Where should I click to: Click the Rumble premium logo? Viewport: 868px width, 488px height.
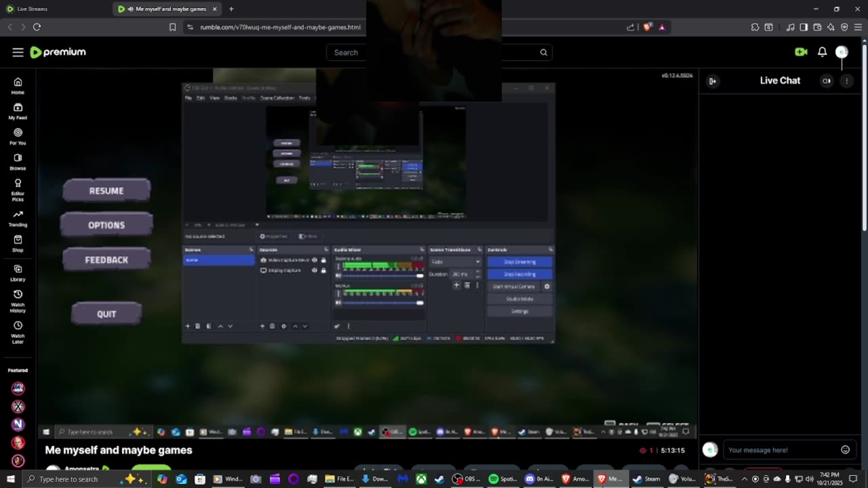pyautogui.click(x=58, y=52)
